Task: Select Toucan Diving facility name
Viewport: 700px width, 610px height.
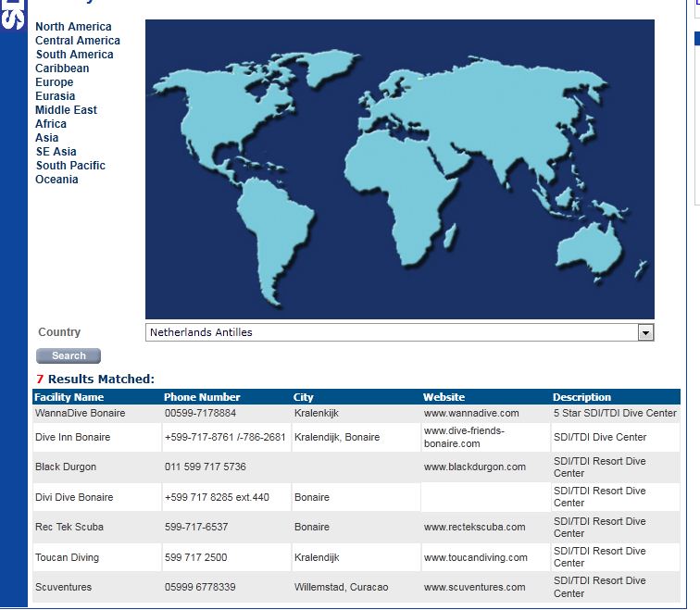Action: pyautogui.click(x=67, y=557)
